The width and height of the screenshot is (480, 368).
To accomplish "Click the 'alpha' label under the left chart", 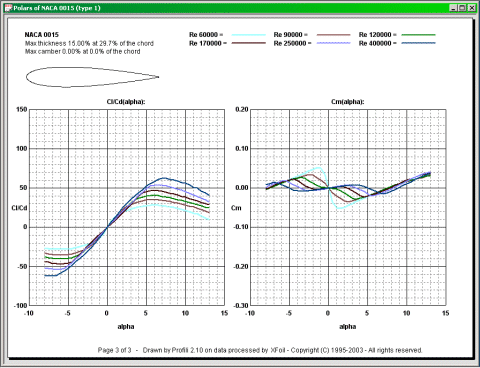I will pos(126,327).
